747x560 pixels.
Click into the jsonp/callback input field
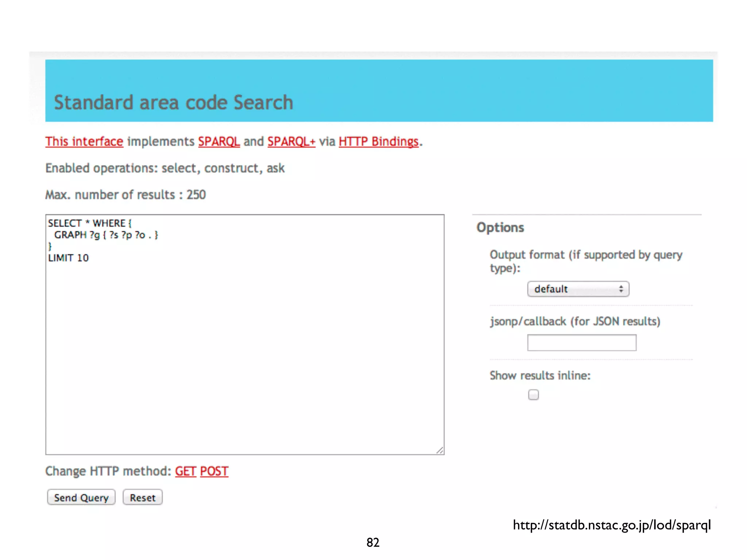coord(582,343)
